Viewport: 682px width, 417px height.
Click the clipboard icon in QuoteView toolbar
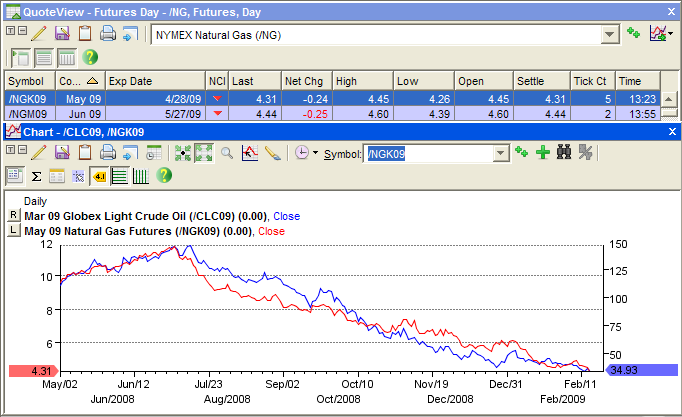tap(85, 33)
